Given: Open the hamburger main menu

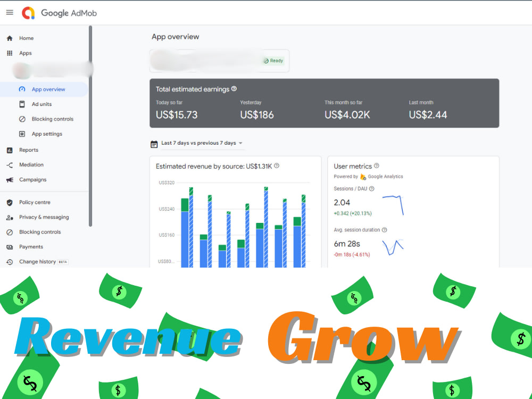Looking at the screenshot, I should click(10, 13).
